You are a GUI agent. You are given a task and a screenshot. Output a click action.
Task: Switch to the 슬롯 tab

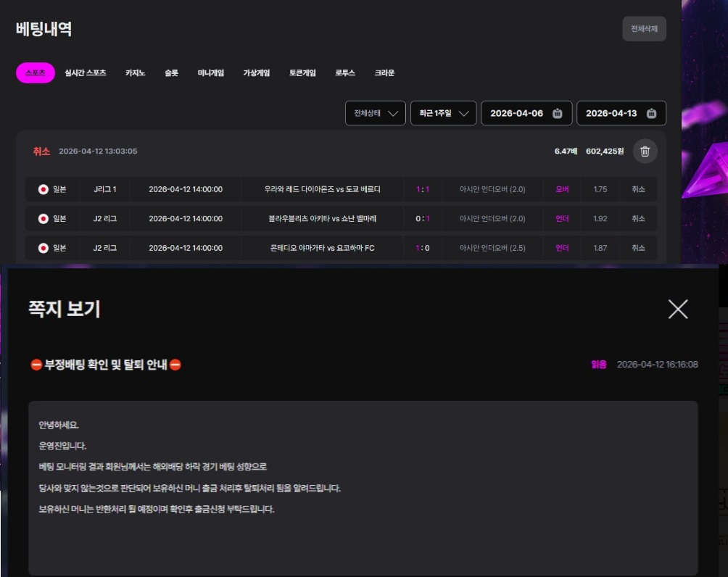171,73
